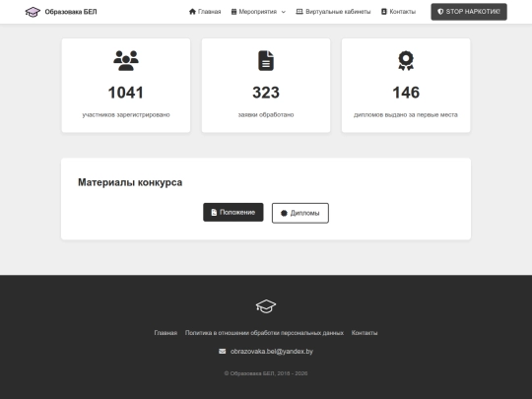This screenshot has width=532, height=399.
Task: Go to Главная in the top navigation
Action: coord(209,12)
